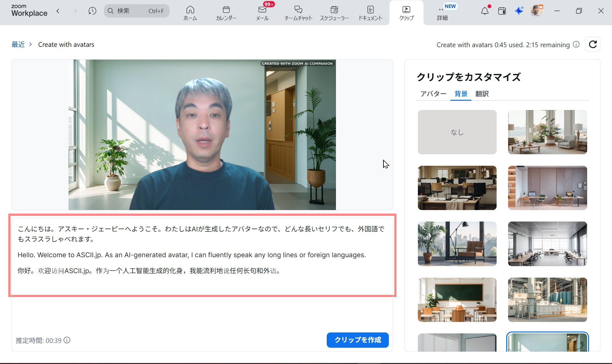Select the なし background option
The width and height of the screenshot is (612, 364).
coord(457,132)
